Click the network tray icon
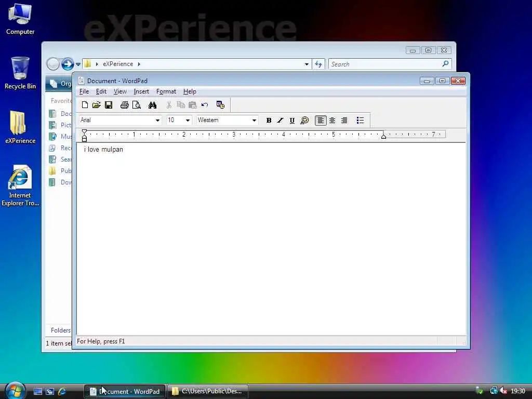532x399 pixels. pyautogui.click(x=494, y=391)
